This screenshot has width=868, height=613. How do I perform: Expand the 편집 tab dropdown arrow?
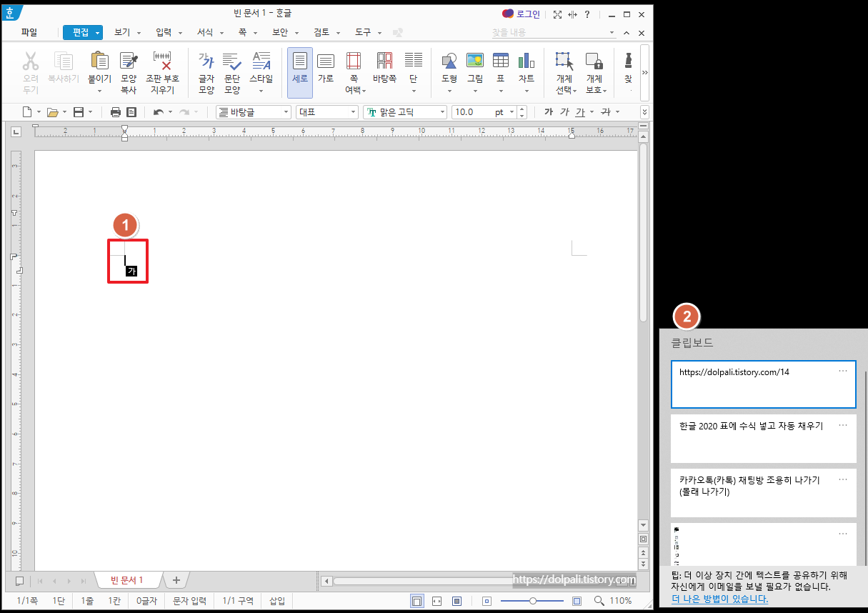point(98,33)
